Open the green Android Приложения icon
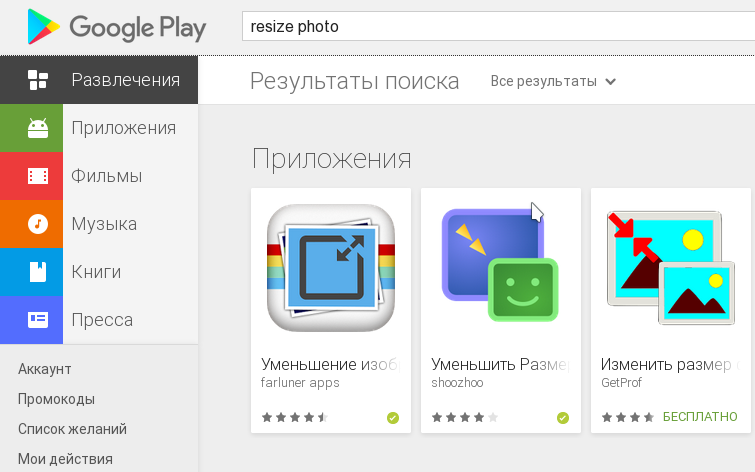Viewport: 755px width, 472px height. pos(38,128)
